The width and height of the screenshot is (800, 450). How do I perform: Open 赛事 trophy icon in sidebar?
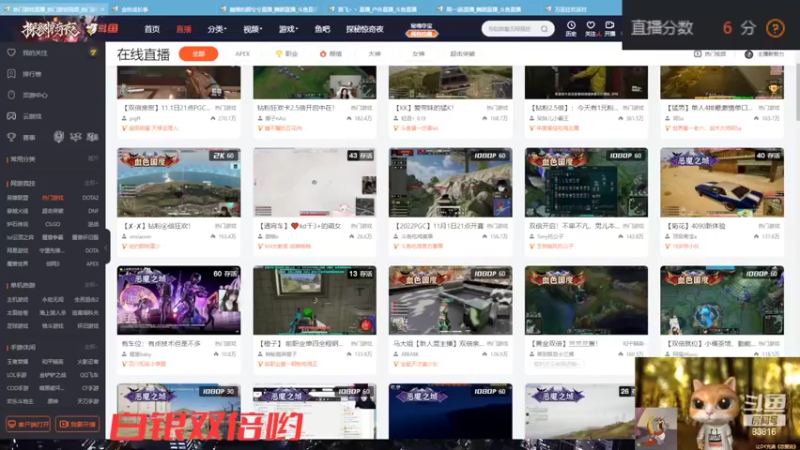[x=11, y=137]
